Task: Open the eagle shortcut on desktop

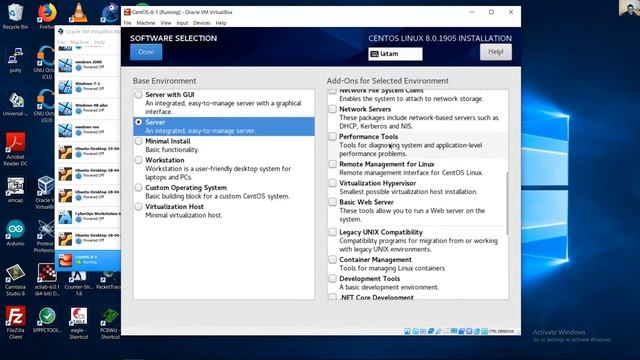Action: coord(78,323)
